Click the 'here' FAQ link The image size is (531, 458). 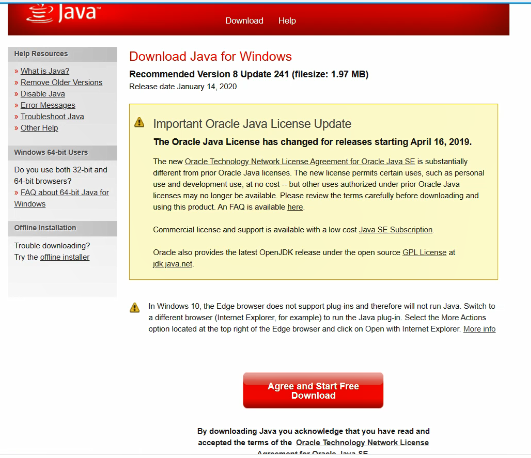[295, 207]
